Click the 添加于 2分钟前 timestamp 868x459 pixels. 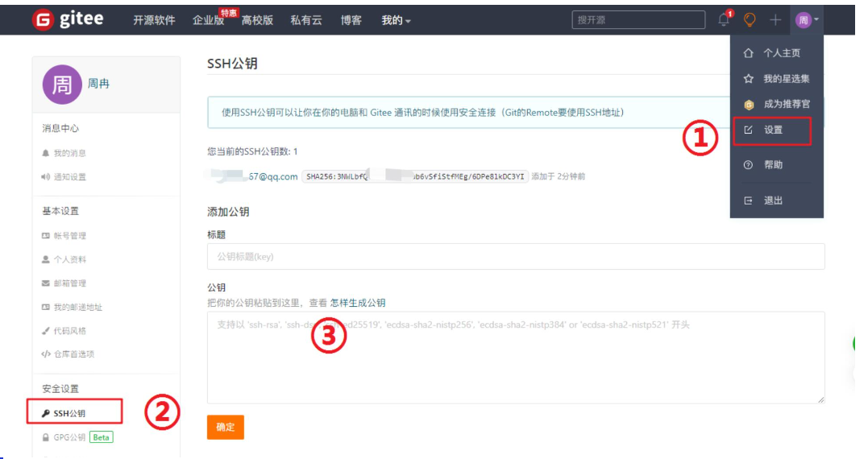pyautogui.click(x=558, y=176)
